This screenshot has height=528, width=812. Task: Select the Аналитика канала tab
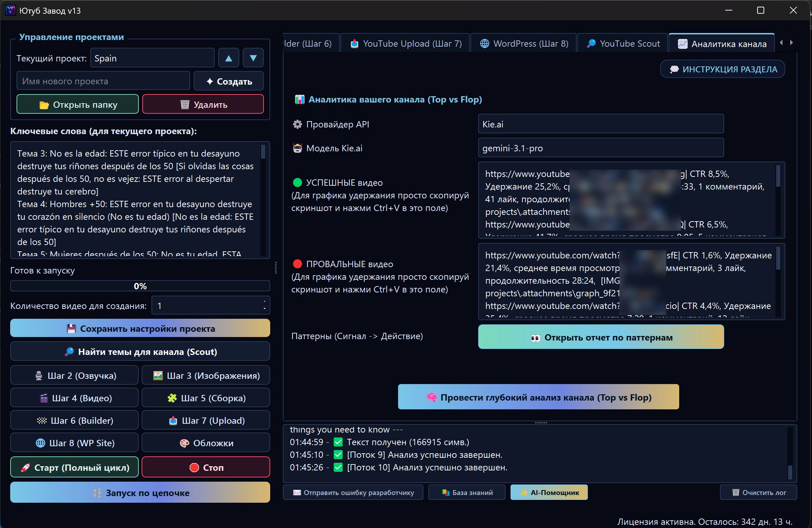pyautogui.click(x=722, y=44)
